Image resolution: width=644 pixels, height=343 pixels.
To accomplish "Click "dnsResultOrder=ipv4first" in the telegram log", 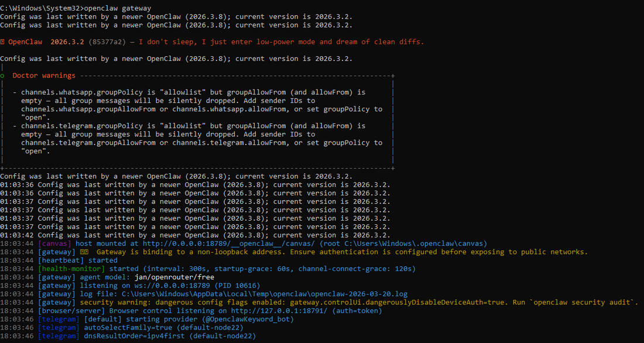I will (134, 336).
